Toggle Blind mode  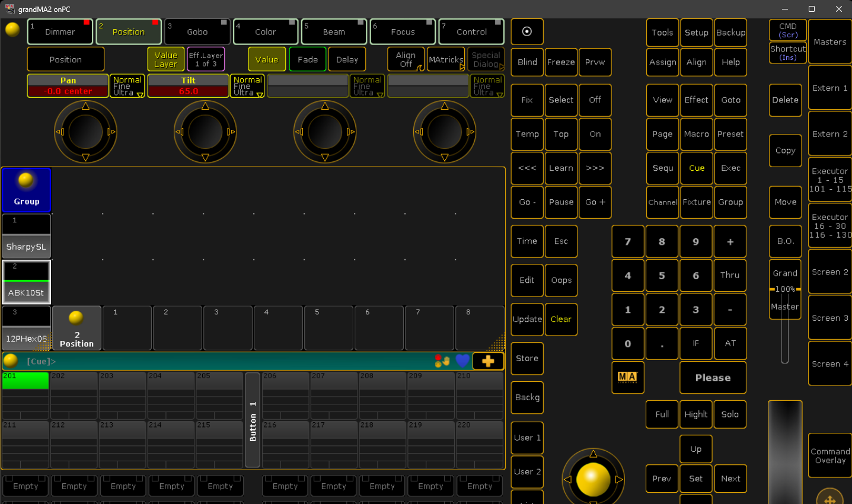(x=527, y=62)
